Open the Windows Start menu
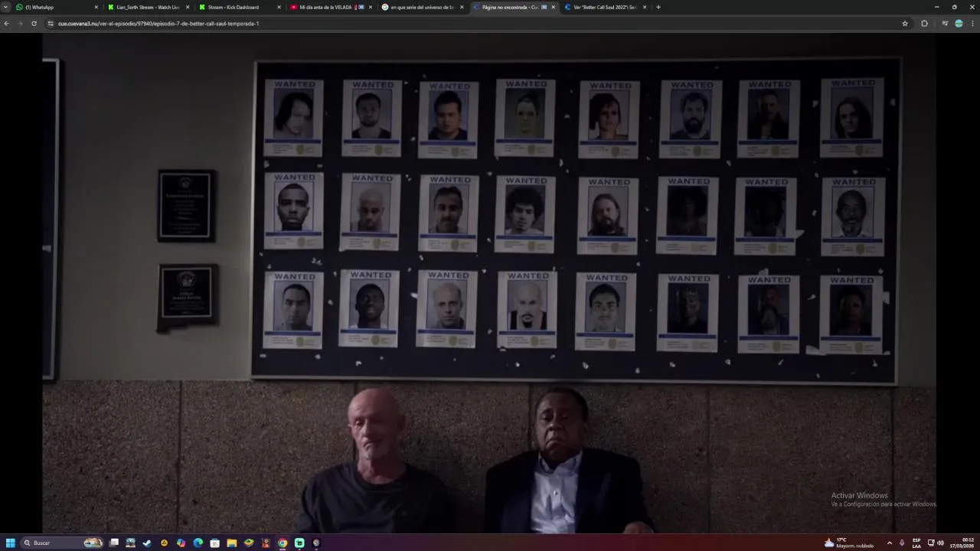980x551 pixels. coord(11,543)
